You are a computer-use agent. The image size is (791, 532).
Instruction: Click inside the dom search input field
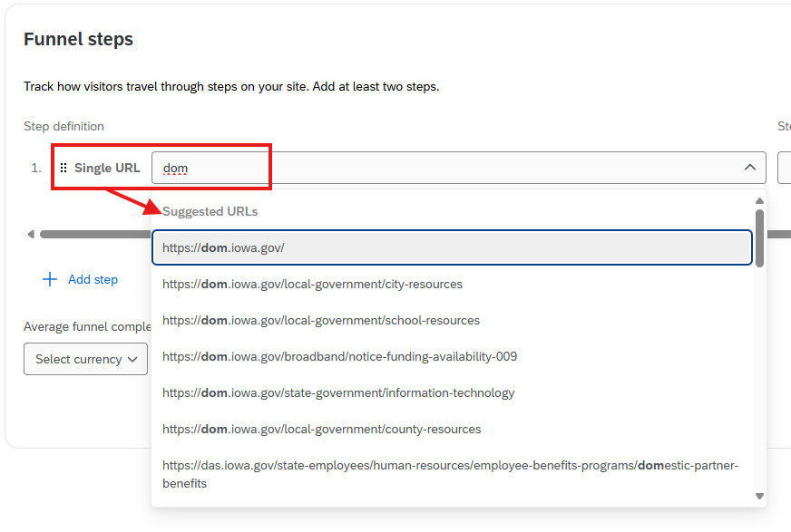pos(209,168)
